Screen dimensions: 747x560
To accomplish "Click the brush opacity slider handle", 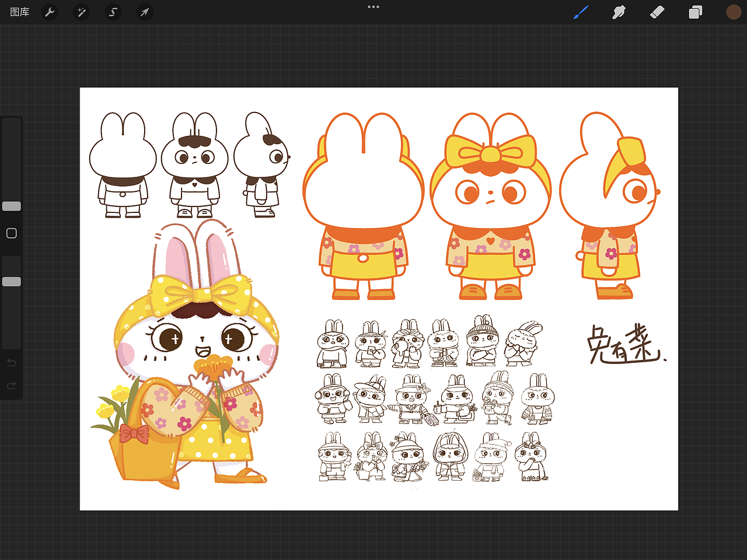I will 12,282.
